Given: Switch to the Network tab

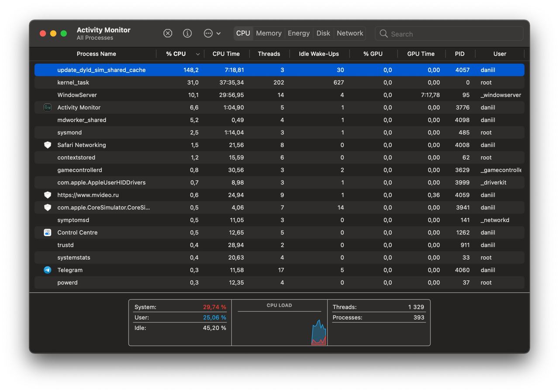Looking at the screenshot, I should (350, 33).
